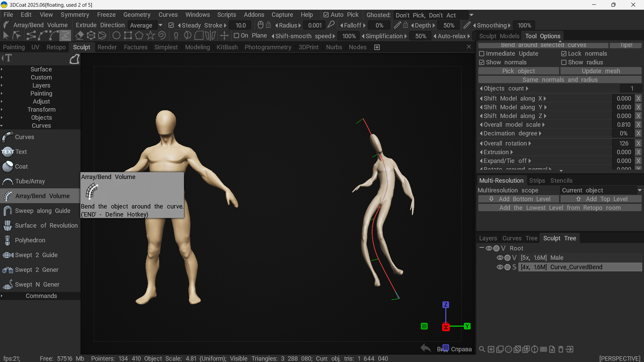Viewport: 644px width, 362px height.
Task: Choose the Tube/Array tool
Action: (30, 181)
